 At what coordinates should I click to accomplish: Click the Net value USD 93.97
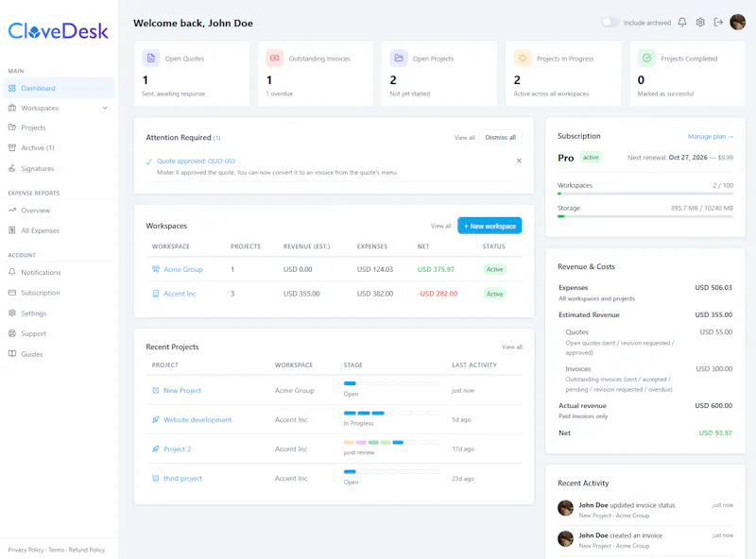[715, 433]
